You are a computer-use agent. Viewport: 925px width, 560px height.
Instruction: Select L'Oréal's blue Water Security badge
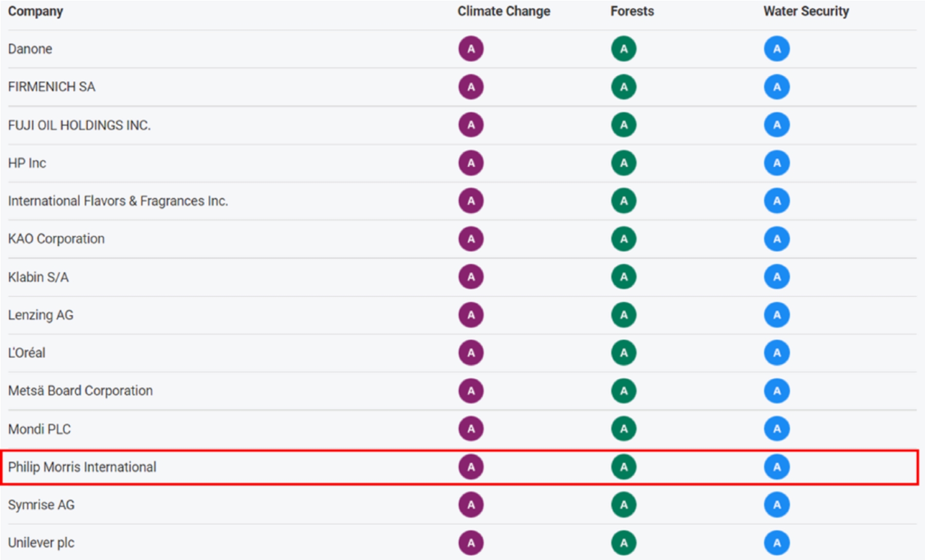point(777,353)
